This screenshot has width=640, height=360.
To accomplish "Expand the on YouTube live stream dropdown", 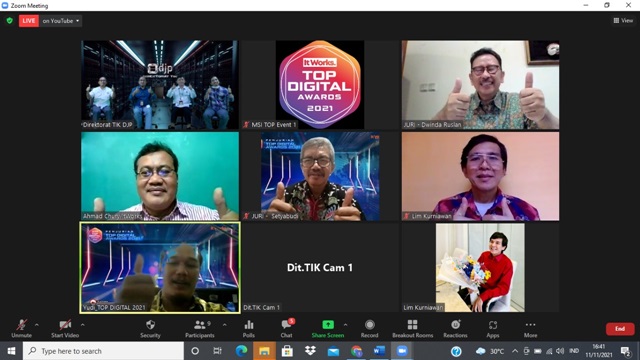I will [x=60, y=21].
